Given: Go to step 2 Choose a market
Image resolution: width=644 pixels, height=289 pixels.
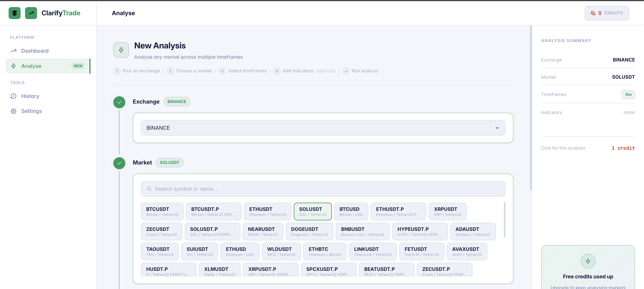Looking at the screenshot, I should [x=189, y=71].
